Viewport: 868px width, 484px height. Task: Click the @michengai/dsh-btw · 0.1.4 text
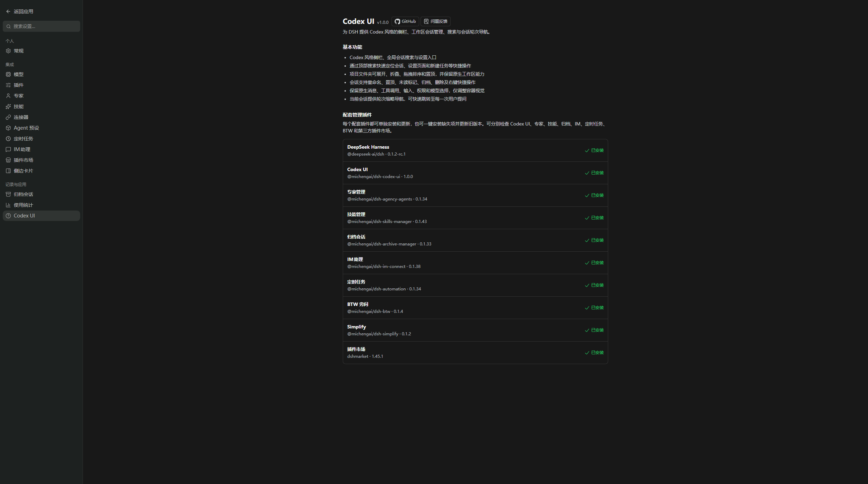[x=375, y=311]
